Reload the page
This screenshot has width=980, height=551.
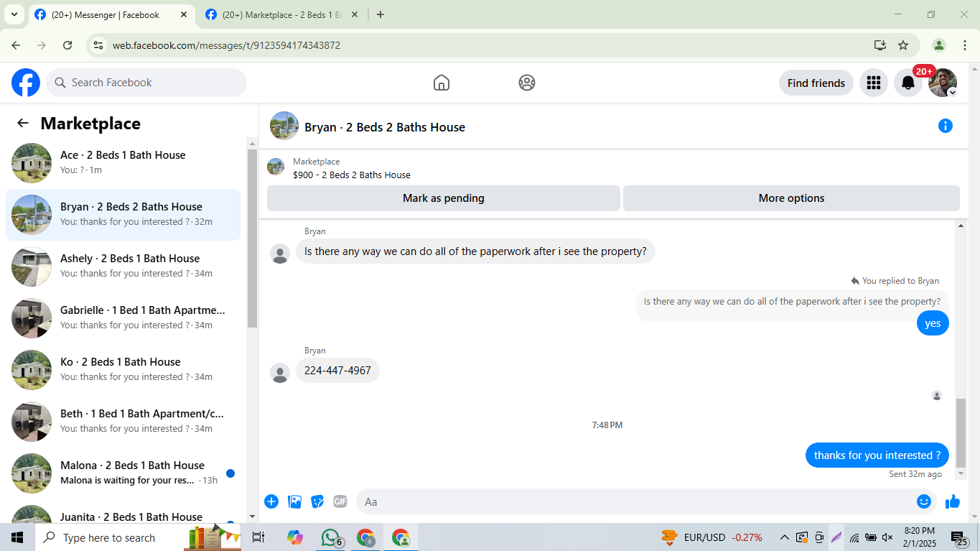coord(67,45)
